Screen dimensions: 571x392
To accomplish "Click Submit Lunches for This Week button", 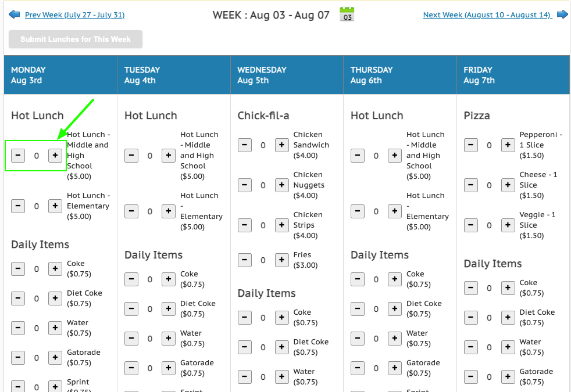I will click(x=76, y=39).
